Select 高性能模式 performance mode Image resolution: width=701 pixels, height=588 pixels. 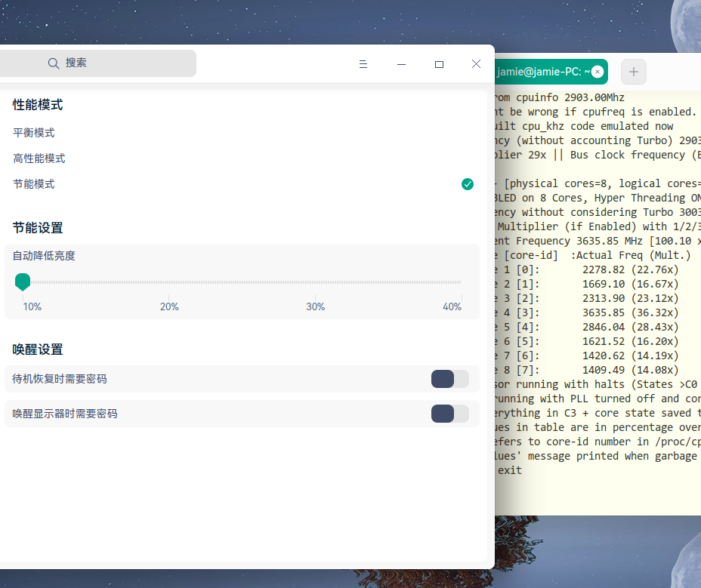click(x=39, y=159)
